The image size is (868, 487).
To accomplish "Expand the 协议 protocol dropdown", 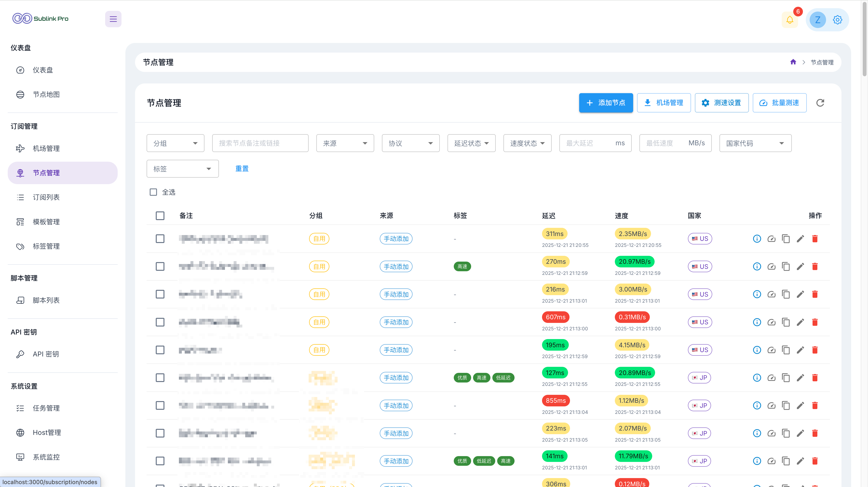I will click(x=410, y=143).
